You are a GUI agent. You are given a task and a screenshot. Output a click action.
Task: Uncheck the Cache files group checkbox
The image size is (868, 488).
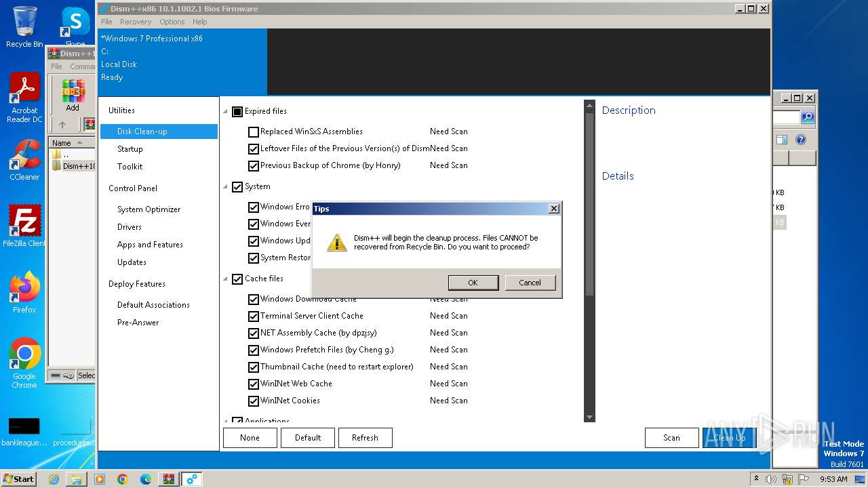pos(237,279)
